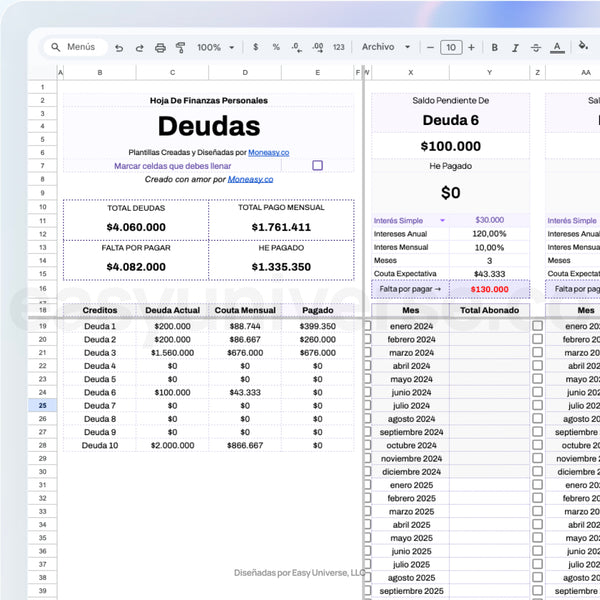Apply strikethrough formatting in the toolbar

pos(536,47)
